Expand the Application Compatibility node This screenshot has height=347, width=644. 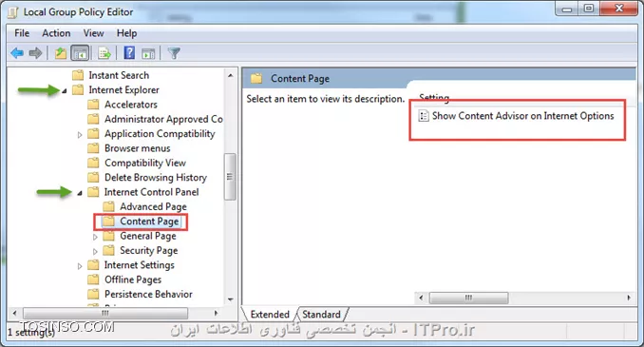tap(80, 134)
